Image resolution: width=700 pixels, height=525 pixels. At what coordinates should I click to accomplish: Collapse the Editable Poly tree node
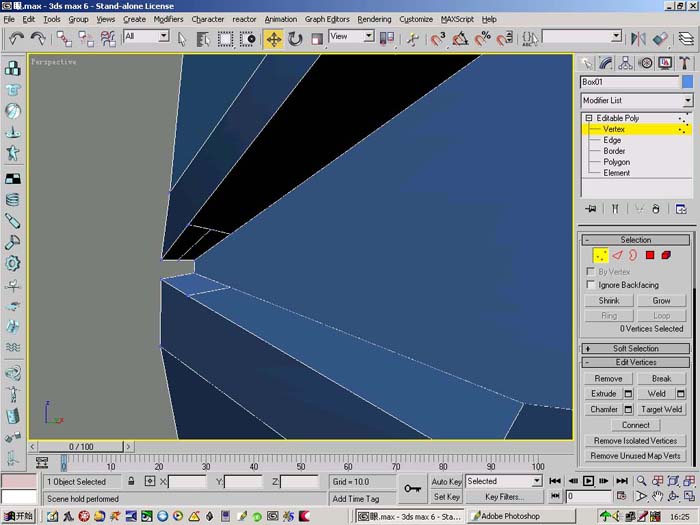589,118
